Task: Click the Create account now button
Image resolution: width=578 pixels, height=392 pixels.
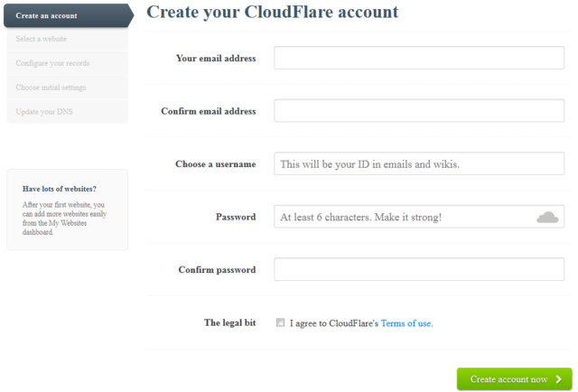Action: pyautogui.click(x=514, y=379)
